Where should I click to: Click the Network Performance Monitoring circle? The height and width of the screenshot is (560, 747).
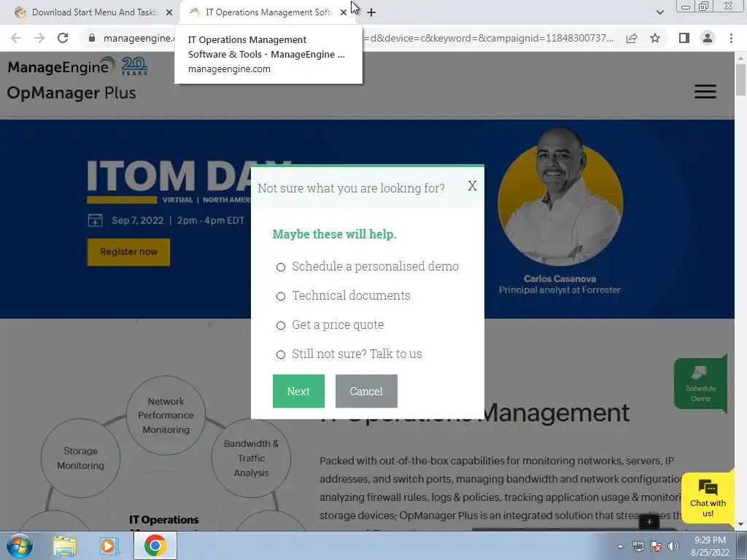[166, 415]
